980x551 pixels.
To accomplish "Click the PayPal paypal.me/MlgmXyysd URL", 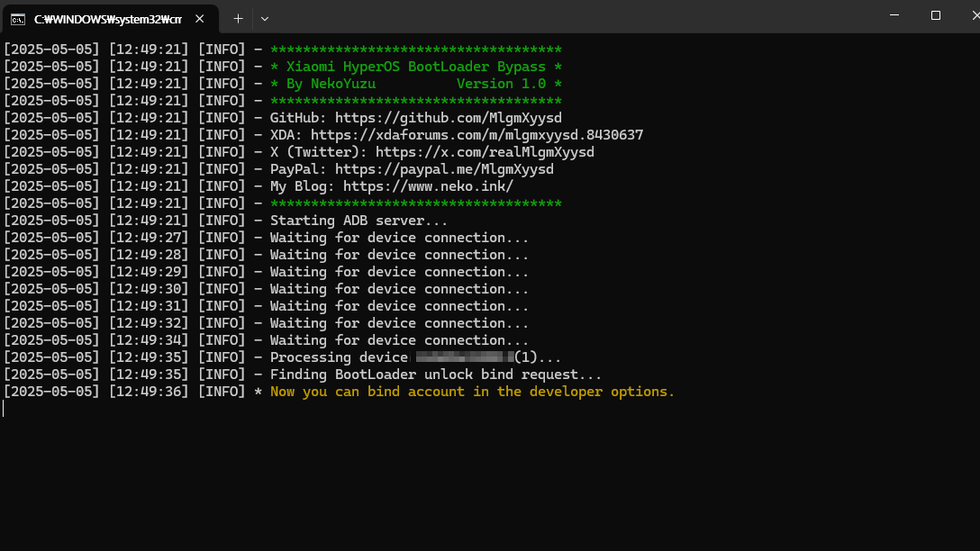I will point(444,168).
